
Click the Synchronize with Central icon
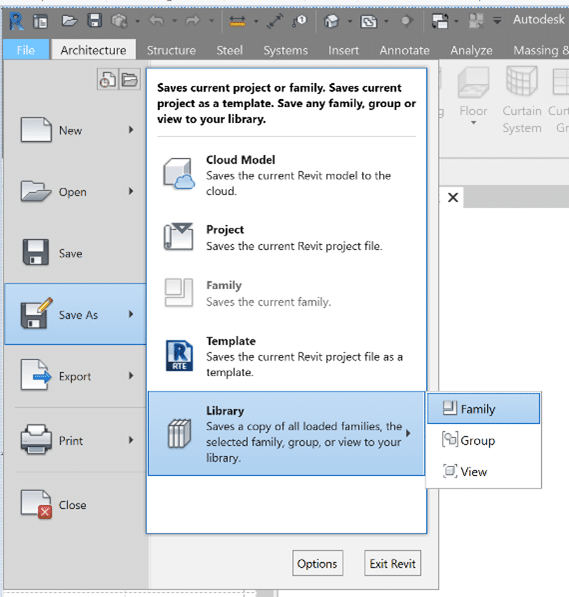coord(119,21)
